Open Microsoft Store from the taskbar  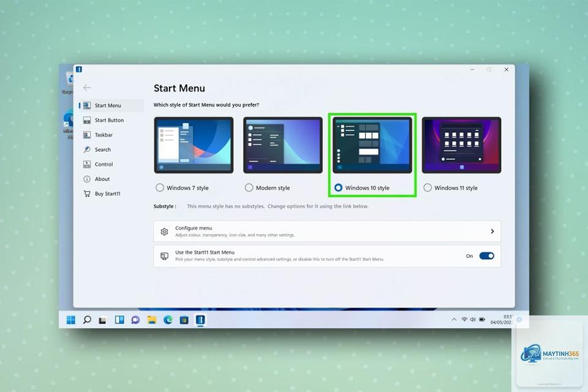[x=184, y=320]
